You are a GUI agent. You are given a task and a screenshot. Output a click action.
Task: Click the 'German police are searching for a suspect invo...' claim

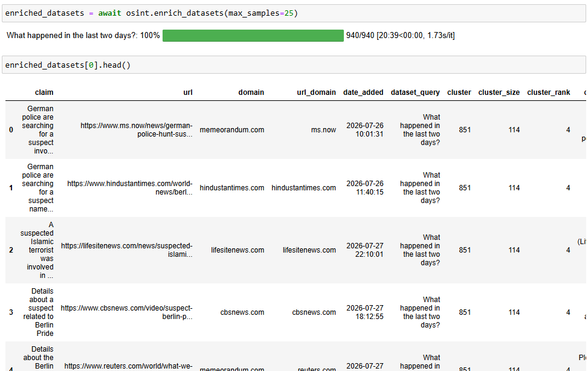pyautogui.click(x=37, y=130)
